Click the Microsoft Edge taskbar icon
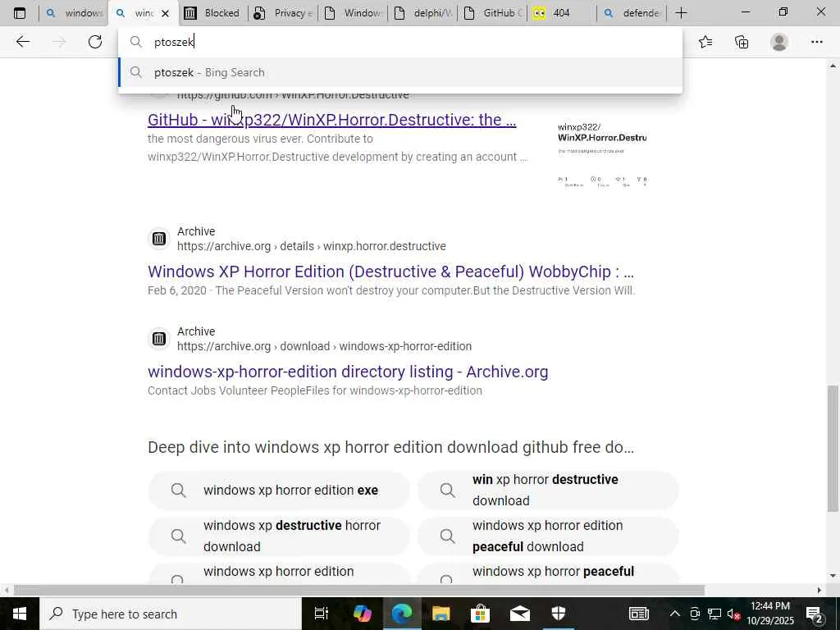This screenshot has width=840, height=630. tap(401, 614)
